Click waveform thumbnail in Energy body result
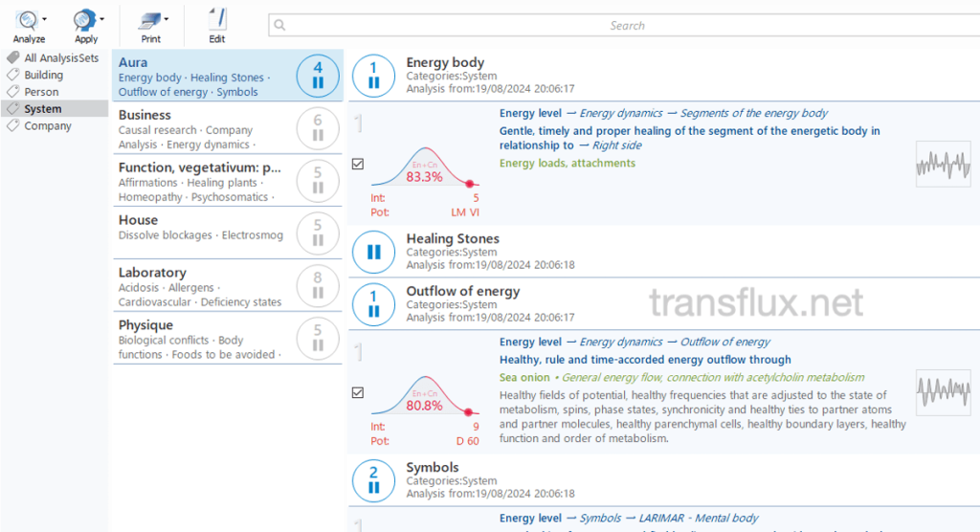The image size is (980, 532). click(943, 164)
